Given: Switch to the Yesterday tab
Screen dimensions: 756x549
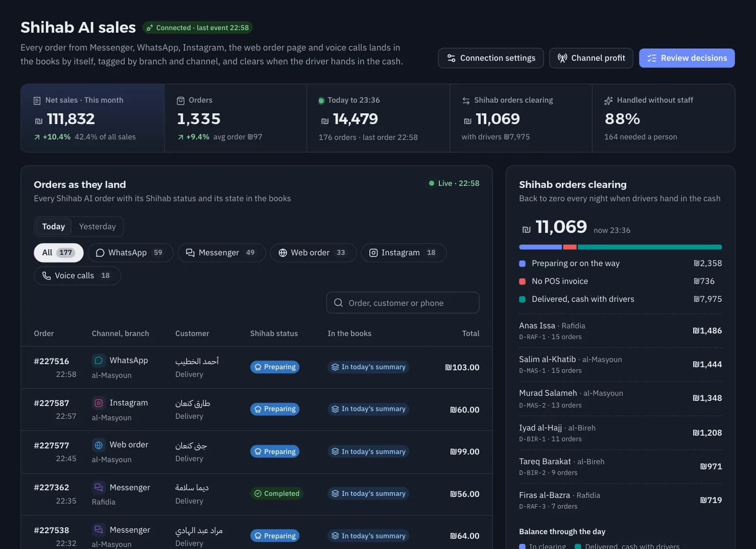Looking at the screenshot, I should 98,227.
